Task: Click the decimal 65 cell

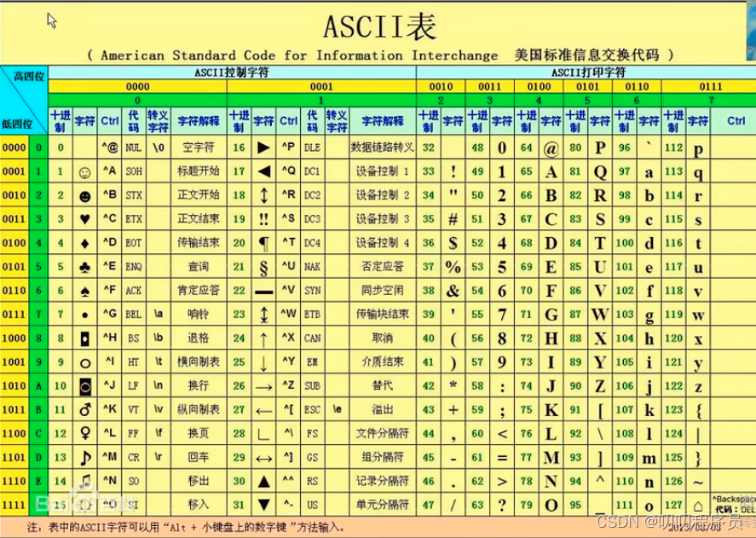Action: 526,171
